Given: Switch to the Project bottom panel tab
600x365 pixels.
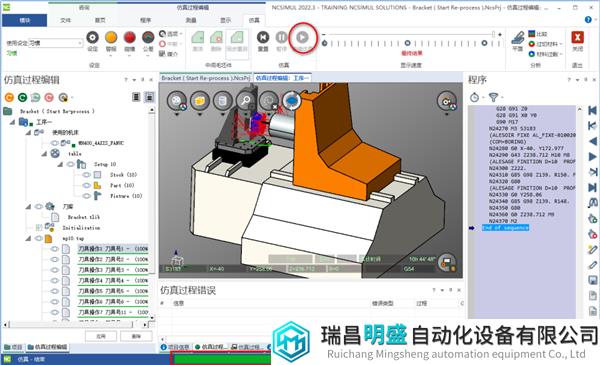Looking at the screenshot, I should tap(14, 347).
